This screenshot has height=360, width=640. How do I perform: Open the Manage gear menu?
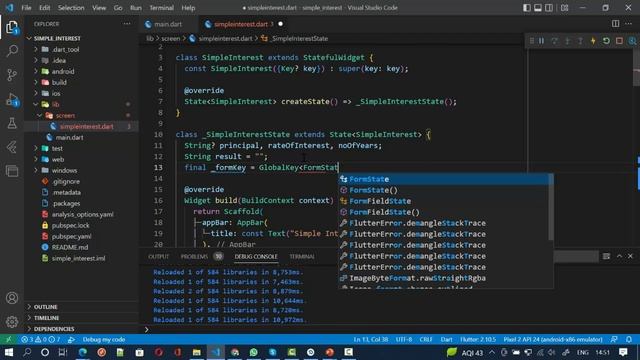[x=12, y=322]
